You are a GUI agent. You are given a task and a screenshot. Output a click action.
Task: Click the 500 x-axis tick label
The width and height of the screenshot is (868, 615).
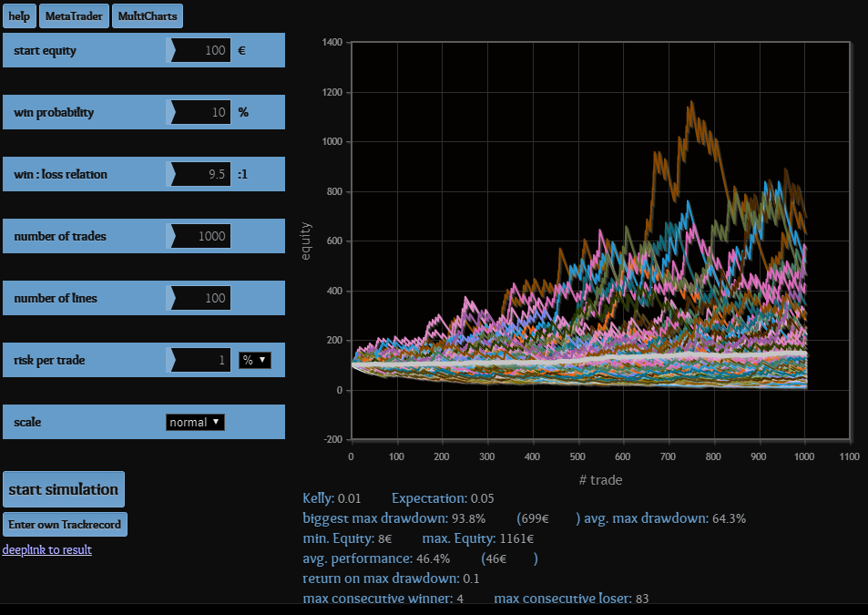pyautogui.click(x=577, y=456)
